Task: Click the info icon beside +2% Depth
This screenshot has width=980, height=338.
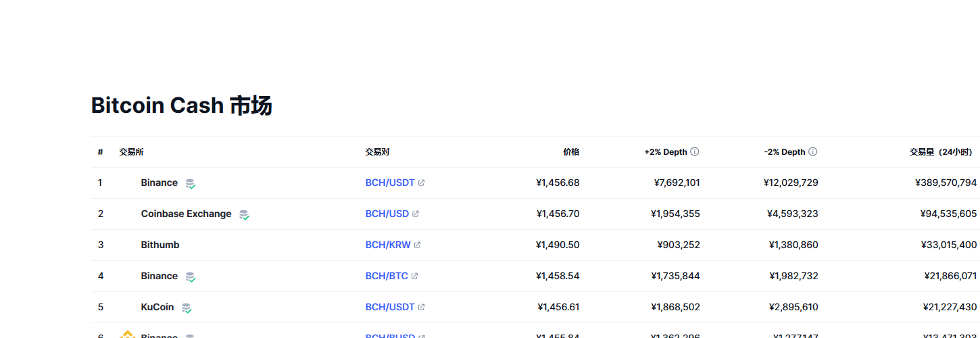Action: (694, 152)
